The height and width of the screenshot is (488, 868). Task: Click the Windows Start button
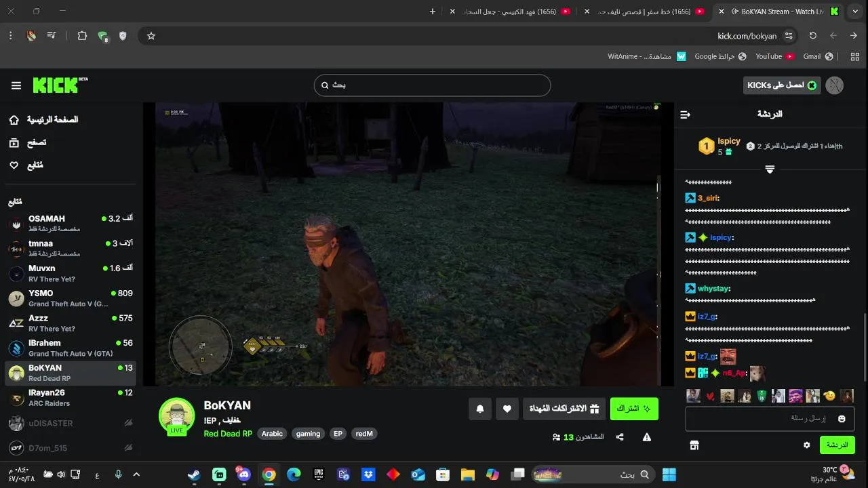click(x=669, y=474)
